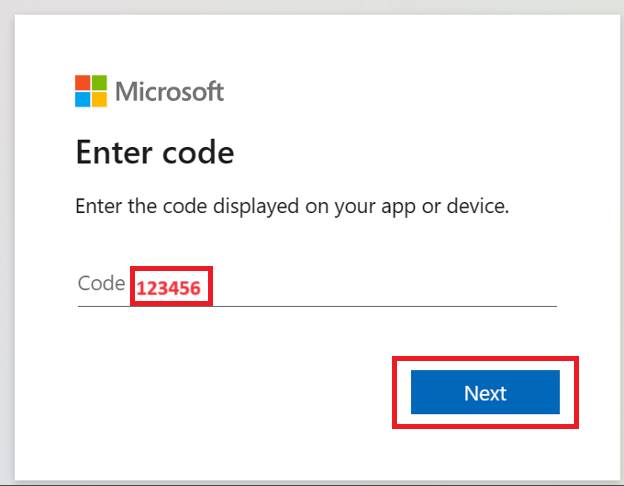Click the word 'displayed' in the instructions
The image size is (624, 486).
tap(256, 207)
